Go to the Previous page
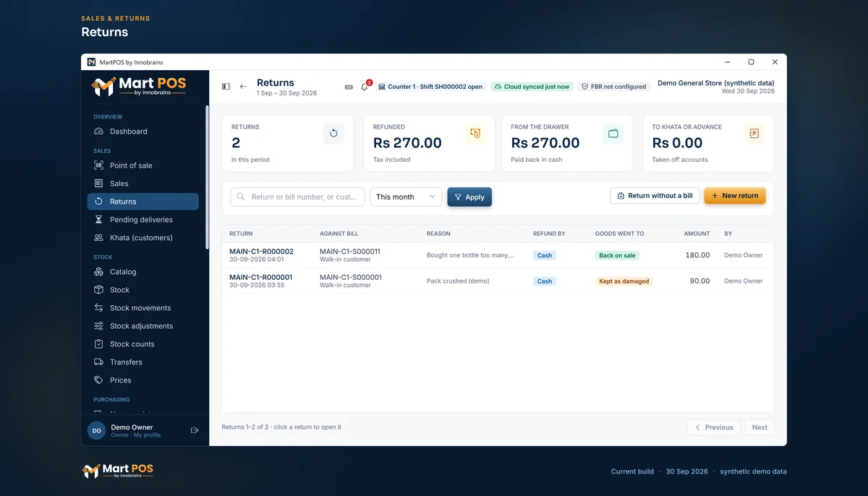Screen dimensions: 868x496 coord(714,427)
